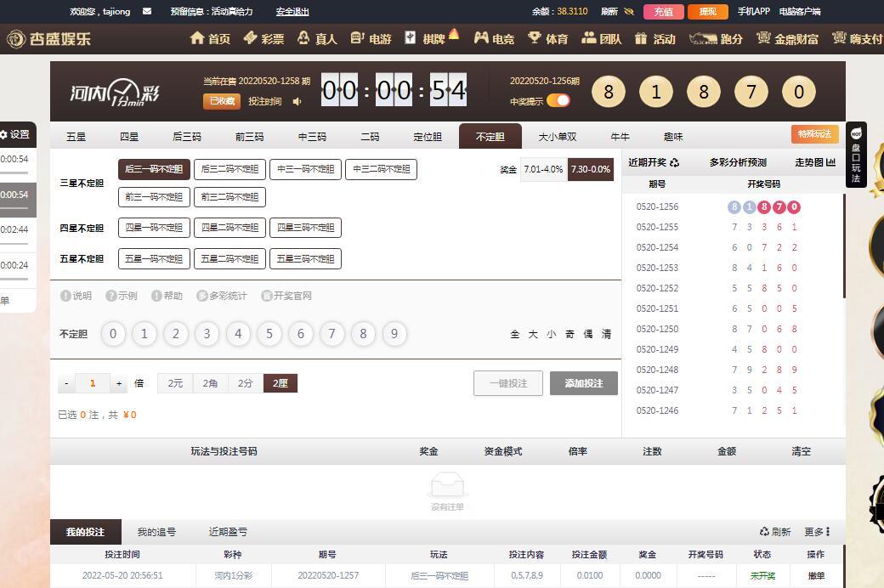Click the 提现 withdraw button
This screenshot has height=588, width=884.
(708, 11)
